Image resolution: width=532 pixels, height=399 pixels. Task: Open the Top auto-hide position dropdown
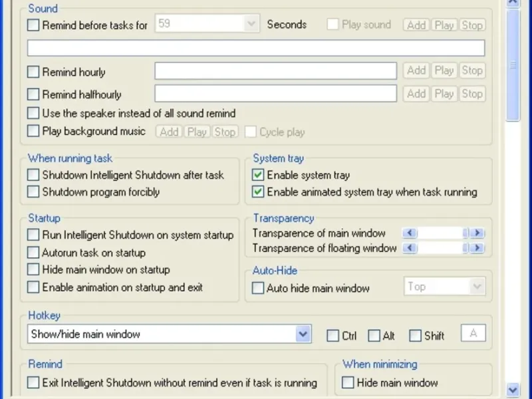(x=444, y=287)
